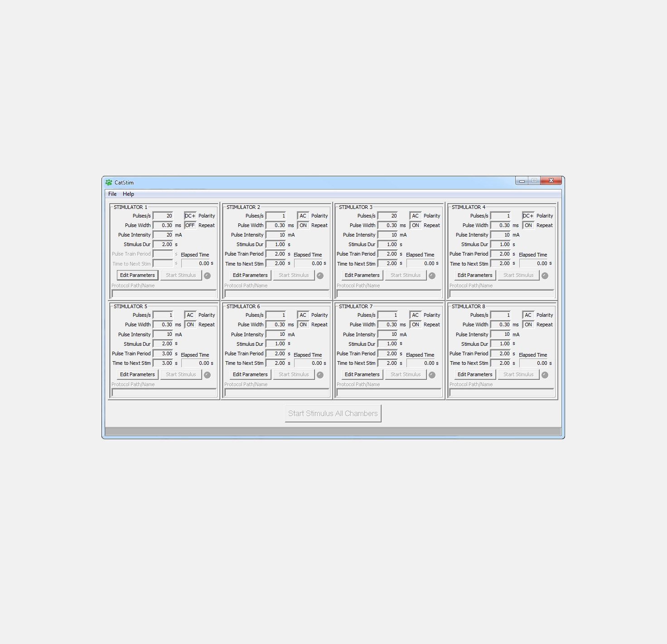Toggle Stimulator 1 Repeat OFF field
This screenshot has height=644, width=667.
tap(190, 225)
